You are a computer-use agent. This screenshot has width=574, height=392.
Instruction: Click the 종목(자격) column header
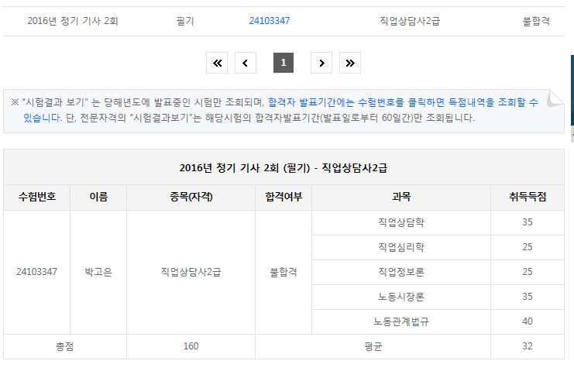(191, 197)
